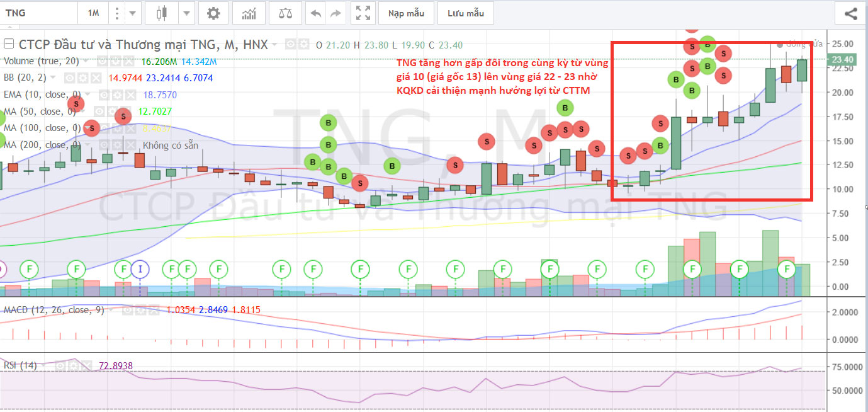Click the TNG symbol search field
The height and width of the screenshot is (412, 868).
(39, 13)
